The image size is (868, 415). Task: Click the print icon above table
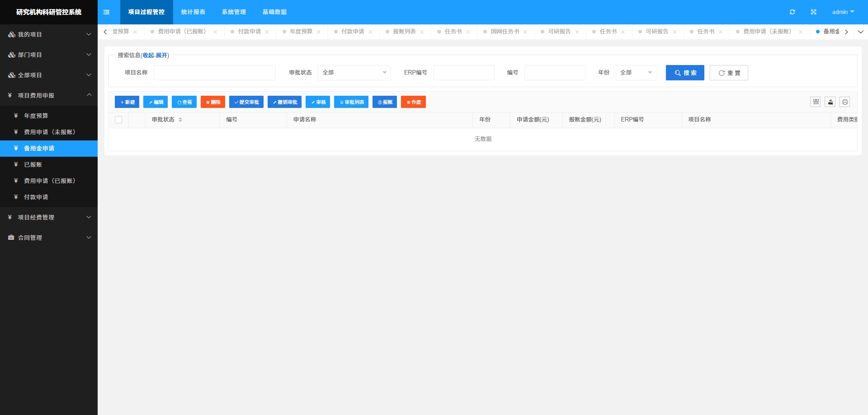click(x=844, y=102)
